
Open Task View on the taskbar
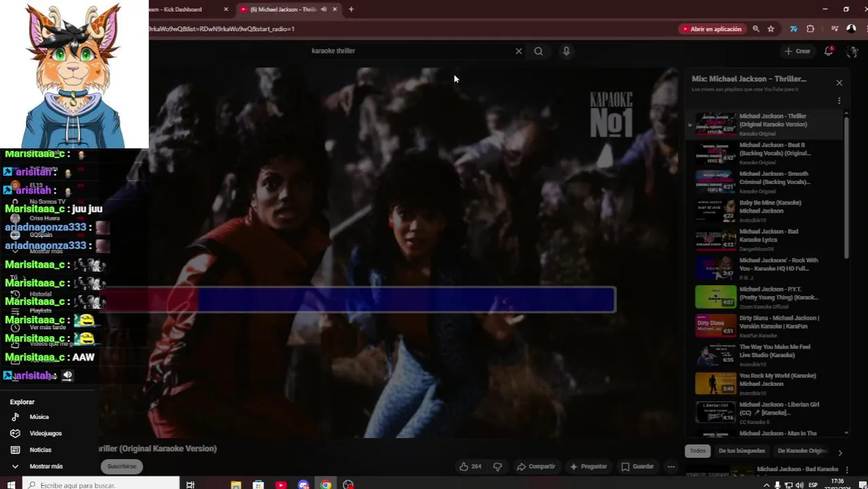coord(190,485)
